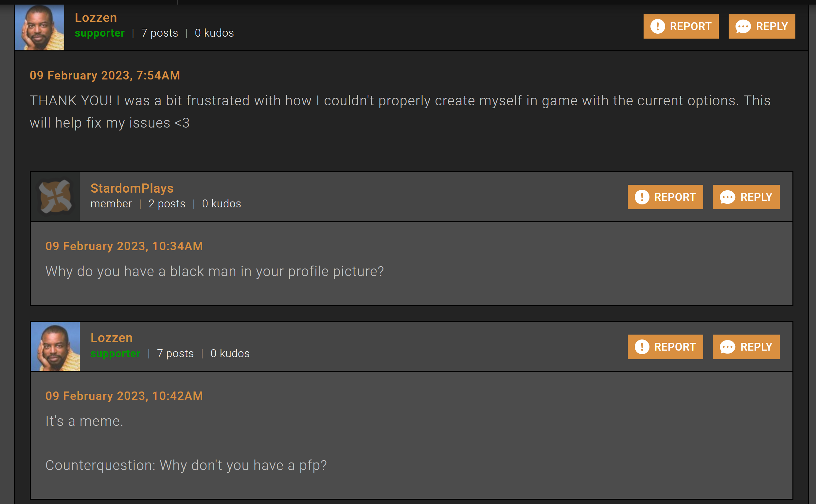Click the speech bubble icon on StardomPlays' comment
The width and height of the screenshot is (816, 504).
click(727, 197)
